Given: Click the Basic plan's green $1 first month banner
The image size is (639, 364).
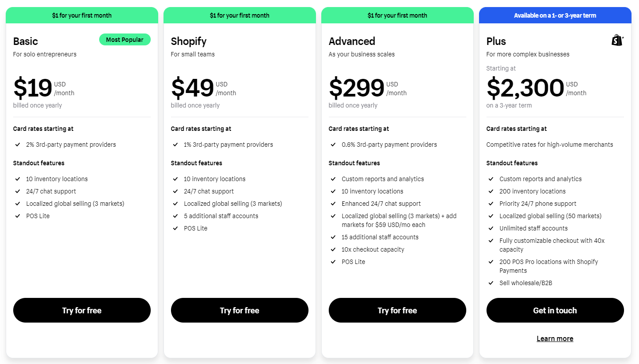Looking at the screenshot, I should coord(82,15).
